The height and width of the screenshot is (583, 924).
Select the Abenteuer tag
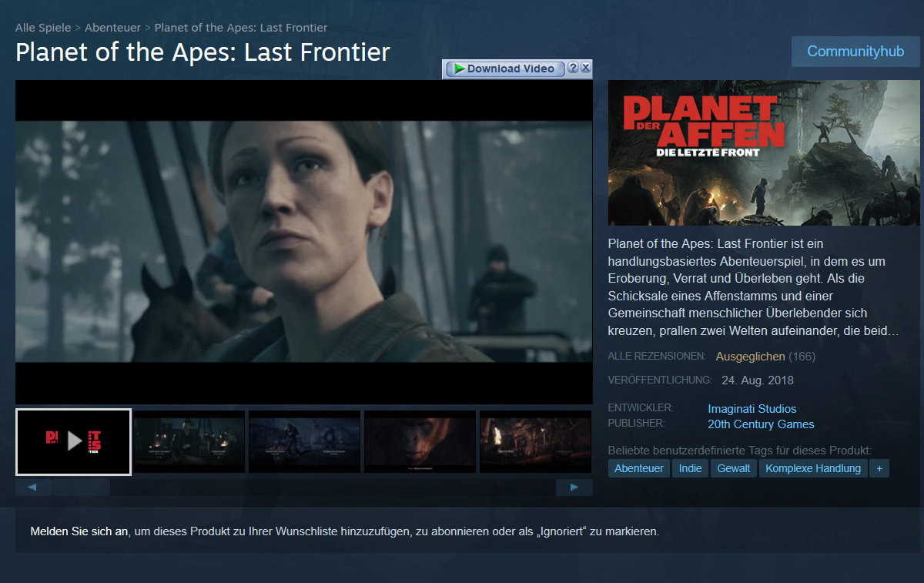[639, 468]
